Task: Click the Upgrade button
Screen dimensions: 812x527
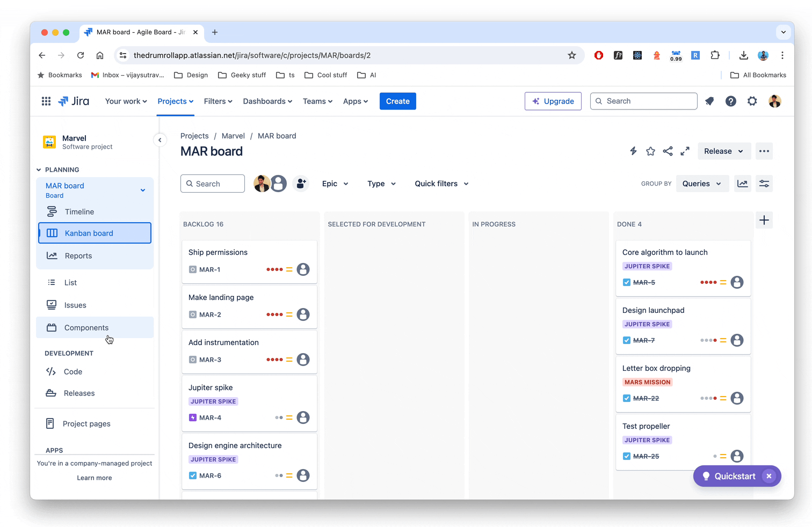Action: (553, 101)
